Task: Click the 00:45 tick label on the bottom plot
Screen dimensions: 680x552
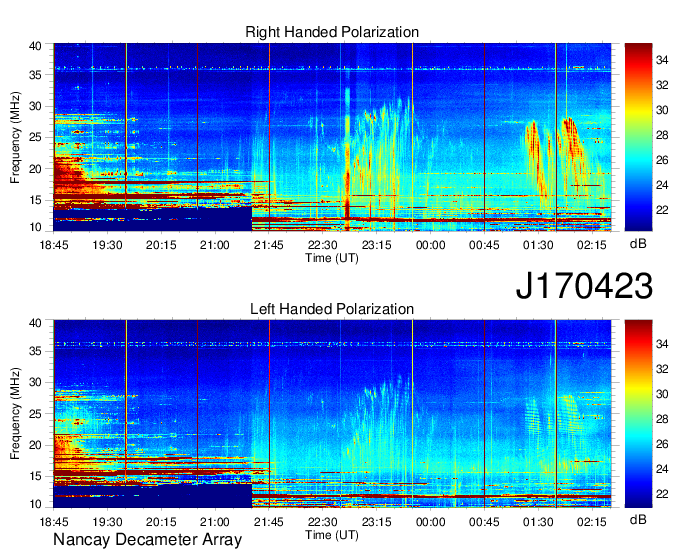Action: point(484,522)
